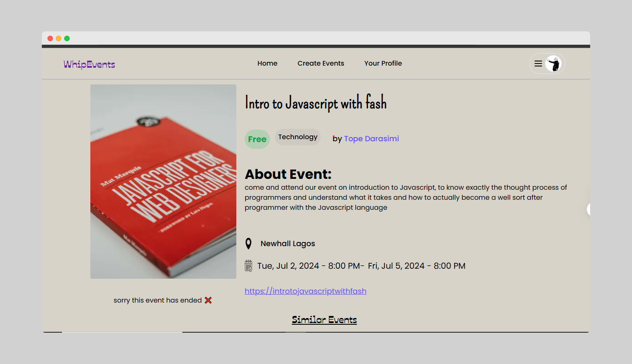Click the yellow traffic light button

coord(59,38)
